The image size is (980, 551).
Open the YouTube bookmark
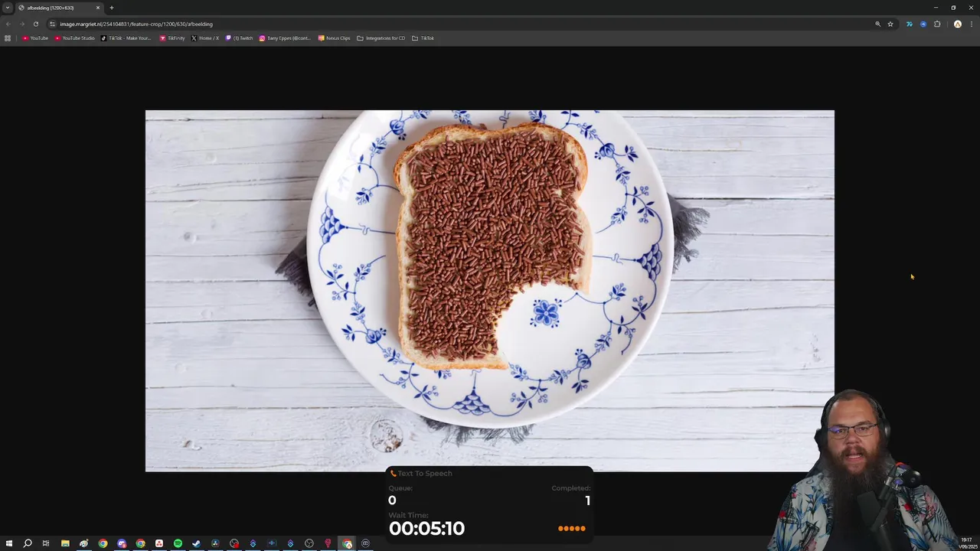click(x=35, y=38)
